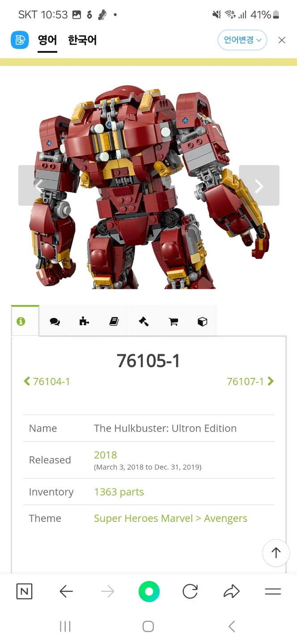
Task: Tap the translator app logo icon
Action: [x=20, y=40]
